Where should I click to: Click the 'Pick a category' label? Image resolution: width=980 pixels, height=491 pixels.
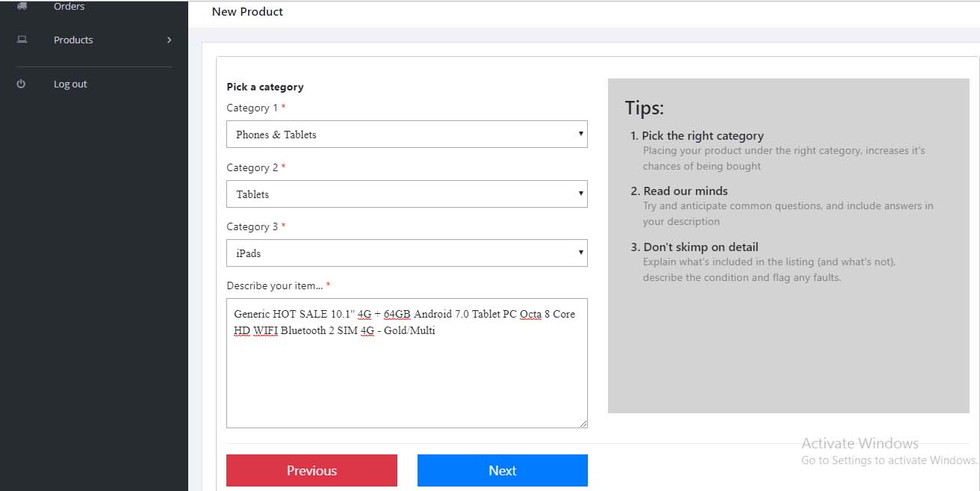265,87
